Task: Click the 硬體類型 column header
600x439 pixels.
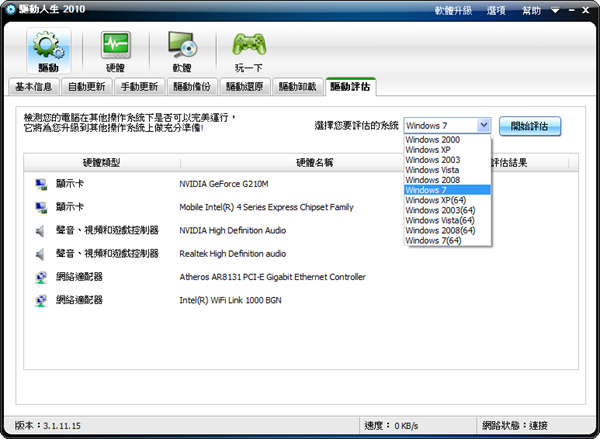Action: 102,163
